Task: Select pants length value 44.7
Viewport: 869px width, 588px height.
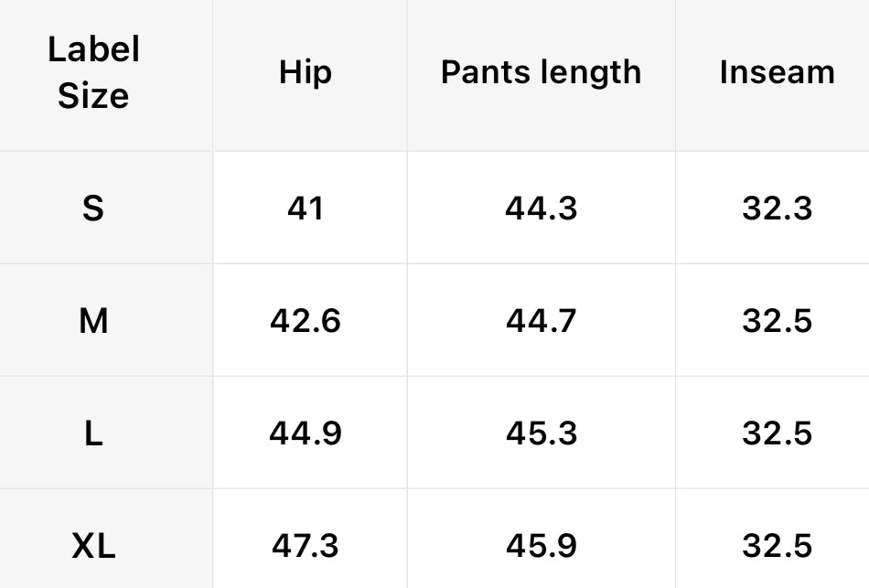Action: tap(541, 321)
